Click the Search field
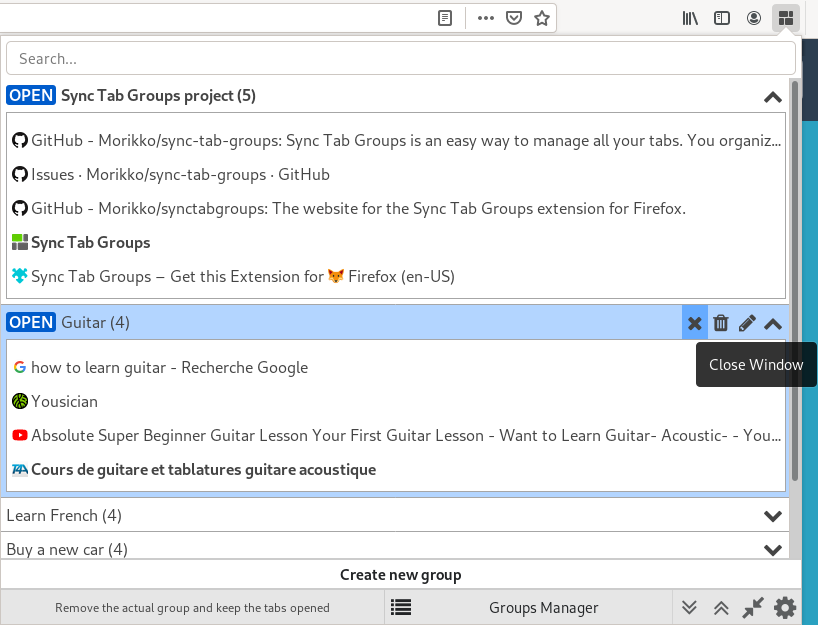This screenshot has width=818, height=625. point(401,58)
